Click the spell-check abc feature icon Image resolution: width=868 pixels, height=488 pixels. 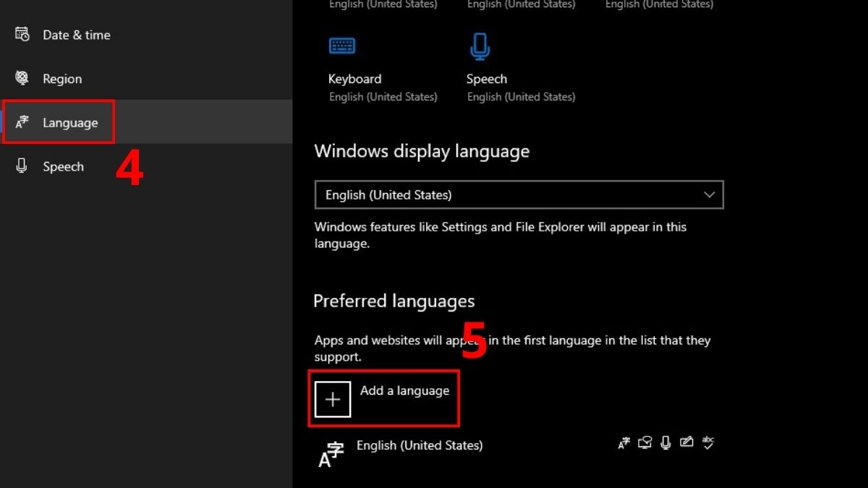(x=708, y=443)
